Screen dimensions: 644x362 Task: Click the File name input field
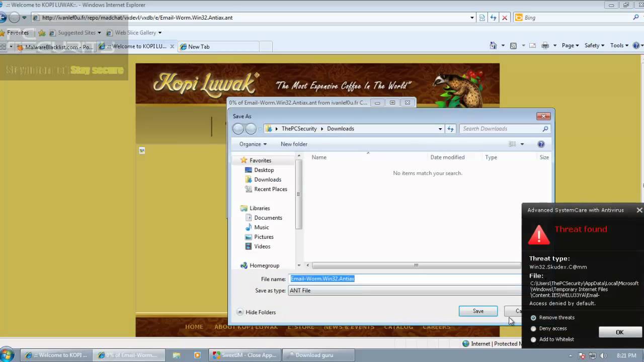point(405,279)
